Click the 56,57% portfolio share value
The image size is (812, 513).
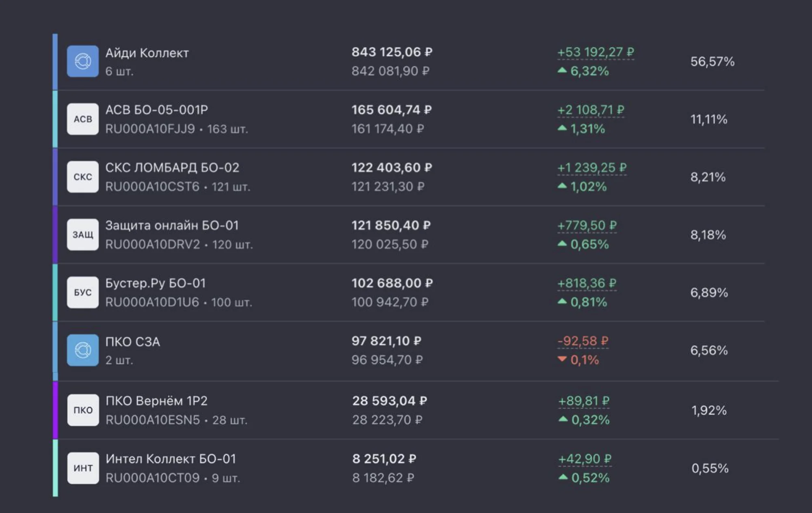click(713, 62)
